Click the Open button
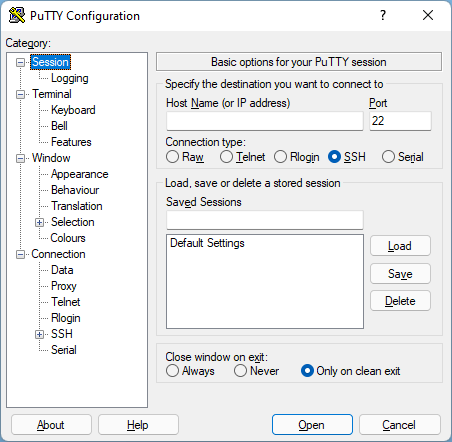The height and width of the screenshot is (442, 452). point(312,425)
